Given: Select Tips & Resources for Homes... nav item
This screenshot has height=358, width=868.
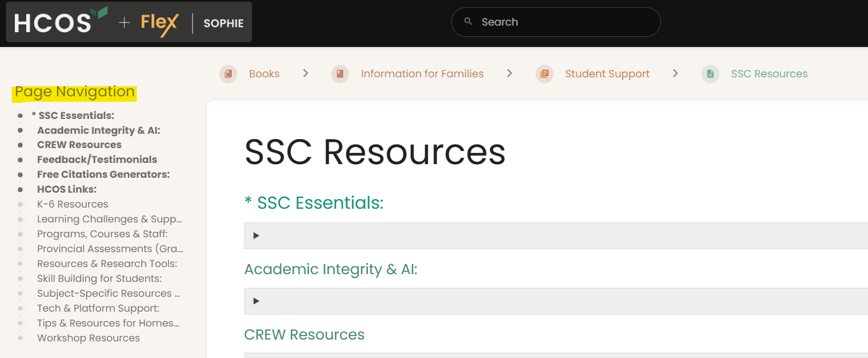Looking at the screenshot, I should click(108, 324).
